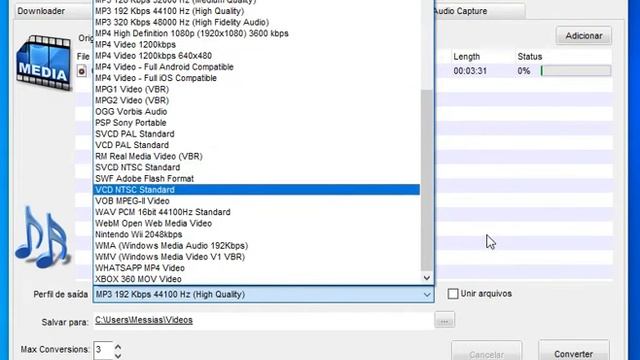Click the Max Conversions number field
640x360 pixels.
click(103, 350)
